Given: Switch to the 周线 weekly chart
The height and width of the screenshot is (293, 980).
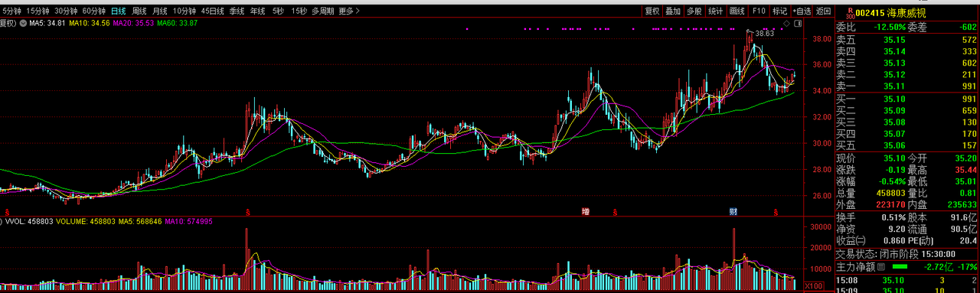Looking at the screenshot, I should 139,11.
